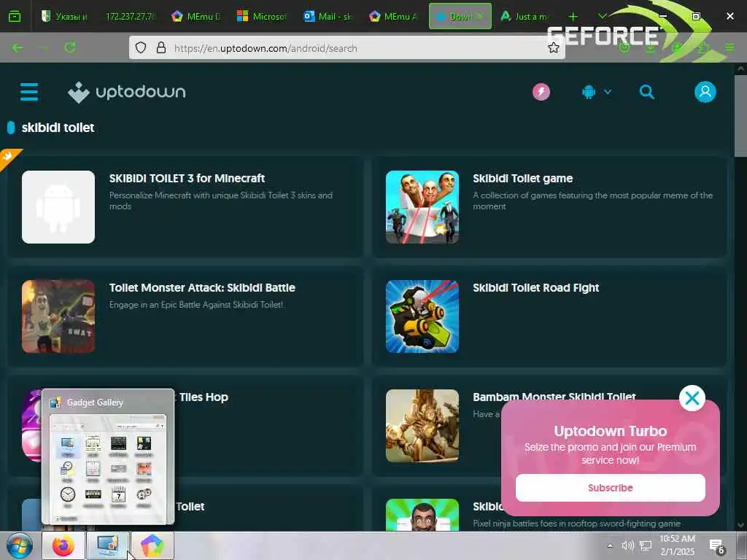Image resolution: width=747 pixels, height=560 pixels.
Task: Open the Uptodown hamburger menu
Action: pyautogui.click(x=29, y=92)
